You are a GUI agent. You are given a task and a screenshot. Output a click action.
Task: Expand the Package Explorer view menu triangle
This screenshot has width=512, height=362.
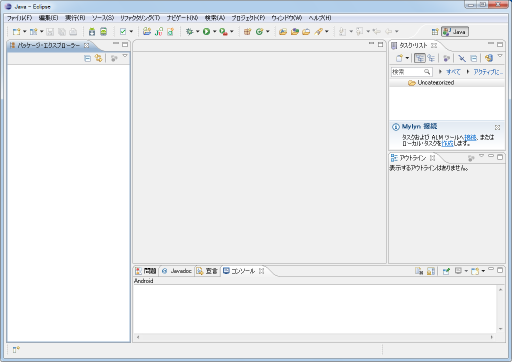pos(125,56)
